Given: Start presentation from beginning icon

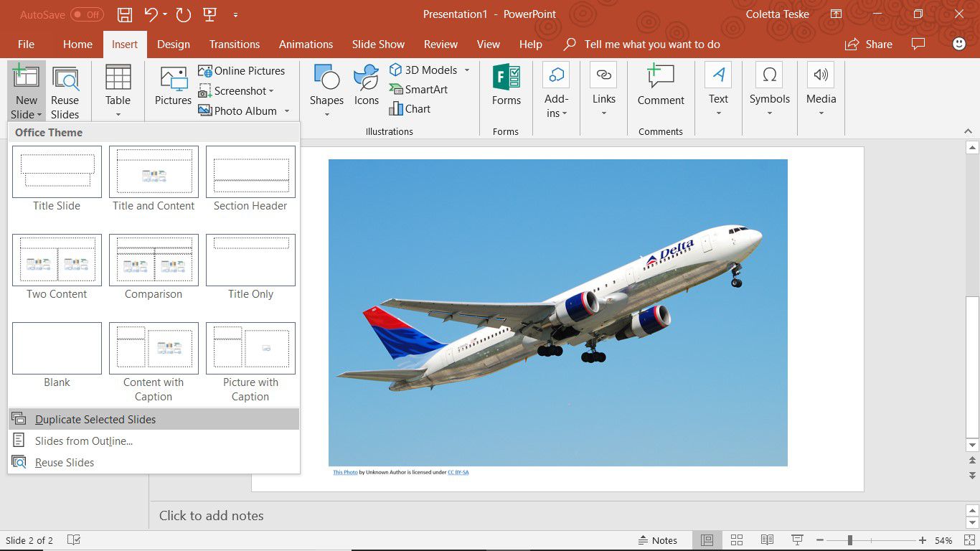Looking at the screenshot, I should [x=209, y=14].
